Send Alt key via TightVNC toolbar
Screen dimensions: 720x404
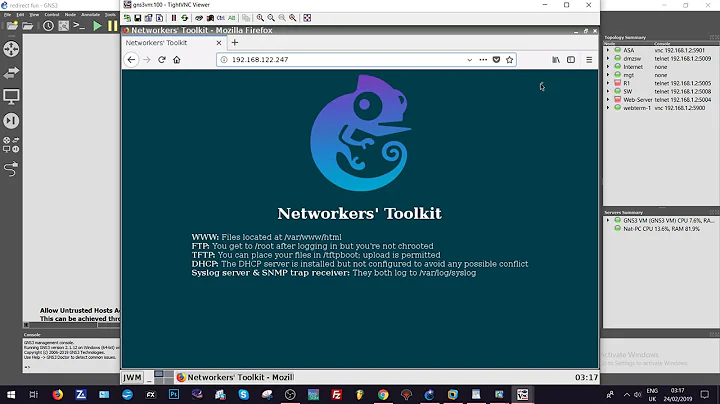tap(231, 18)
